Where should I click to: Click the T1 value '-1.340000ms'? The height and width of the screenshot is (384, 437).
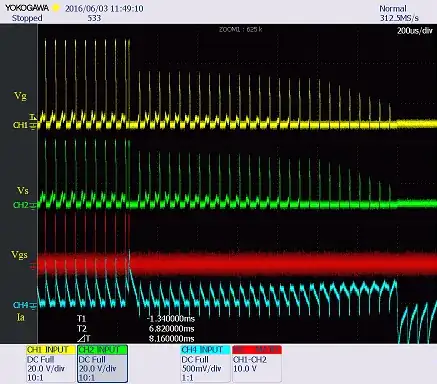171,319
